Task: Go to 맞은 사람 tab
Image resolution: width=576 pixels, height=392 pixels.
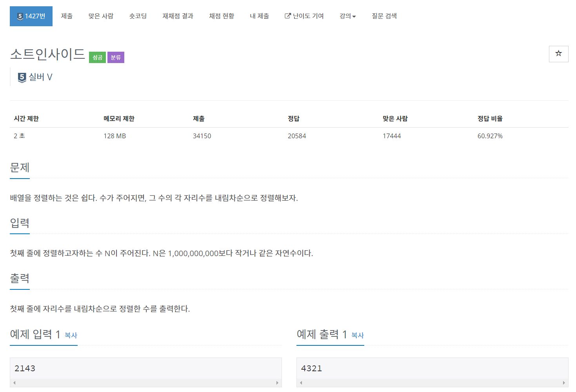Action: tap(101, 16)
